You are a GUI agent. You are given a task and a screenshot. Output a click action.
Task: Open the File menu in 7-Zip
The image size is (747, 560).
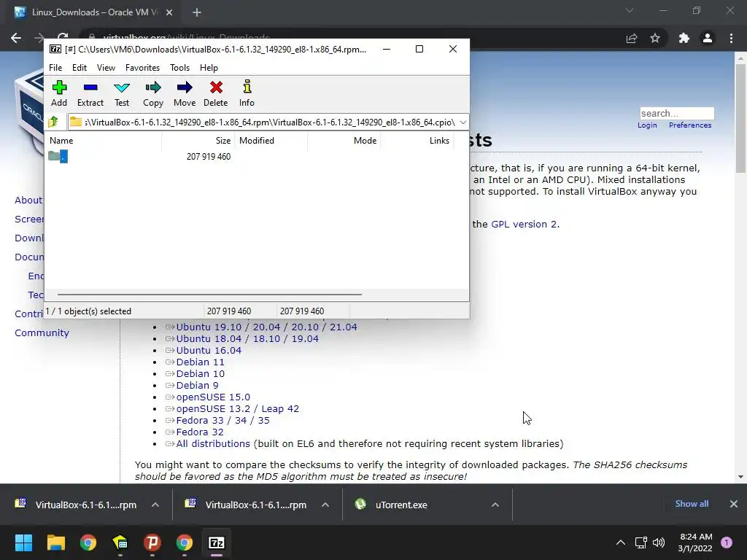coord(55,68)
